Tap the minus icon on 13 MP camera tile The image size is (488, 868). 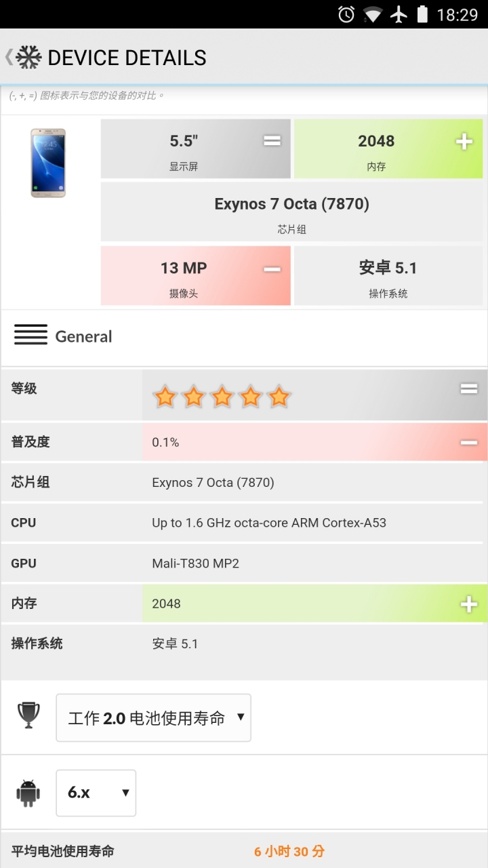coord(272,269)
